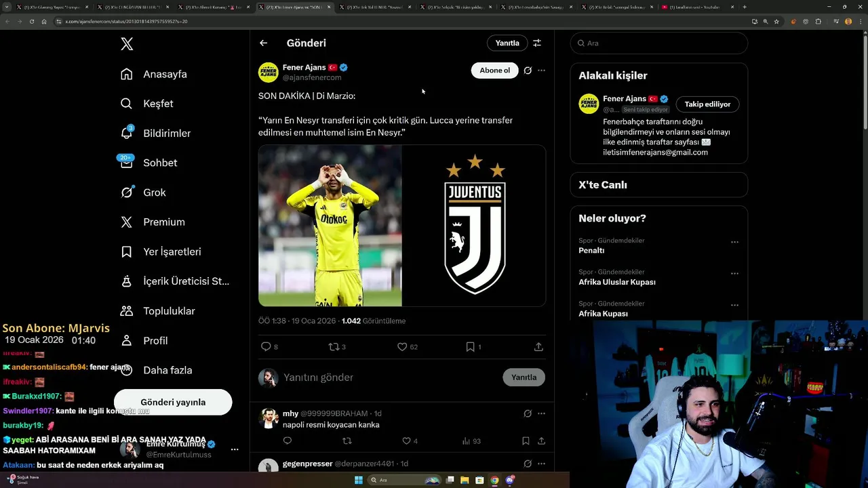Viewport: 868px width, 488px height.
Task: Bookmark mhy's comment
Action: pos(526,441)
